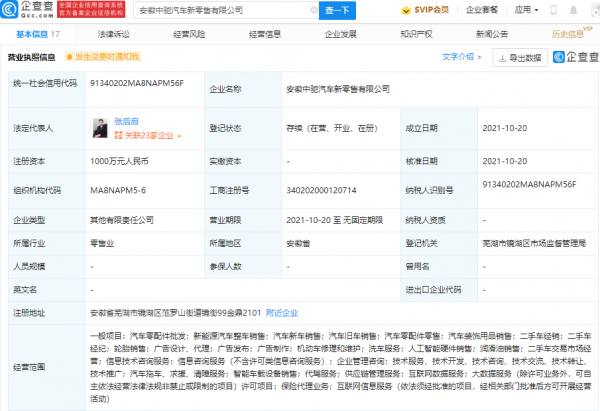Select registration status 存续（在营、开业、在册）
The width and height of the screenshot is (600, 411).
coord(332,128)
